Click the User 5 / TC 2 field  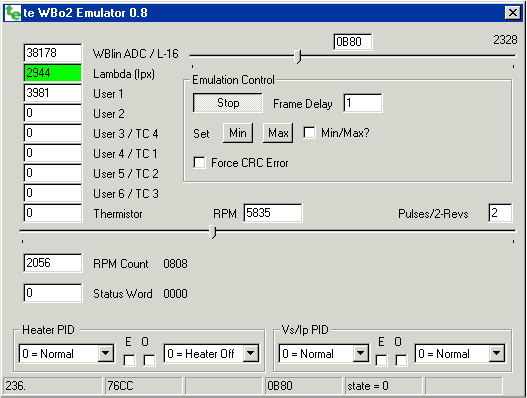[53, 173]
